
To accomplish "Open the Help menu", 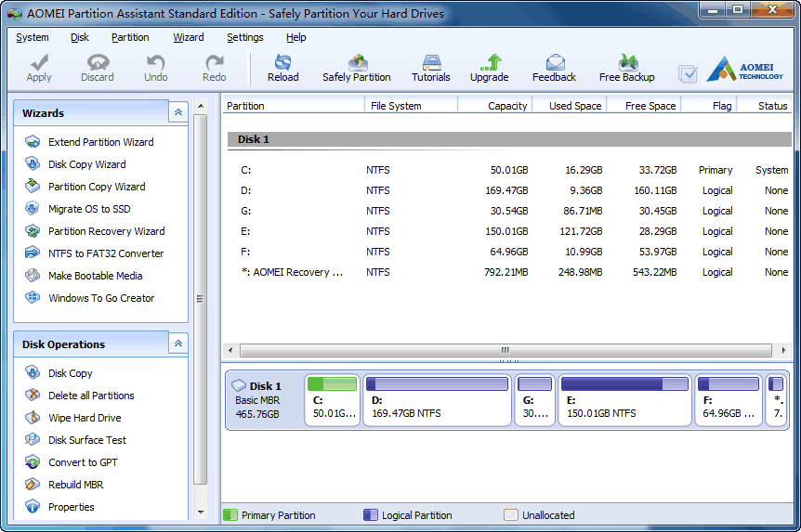I will tap(295, 37).
